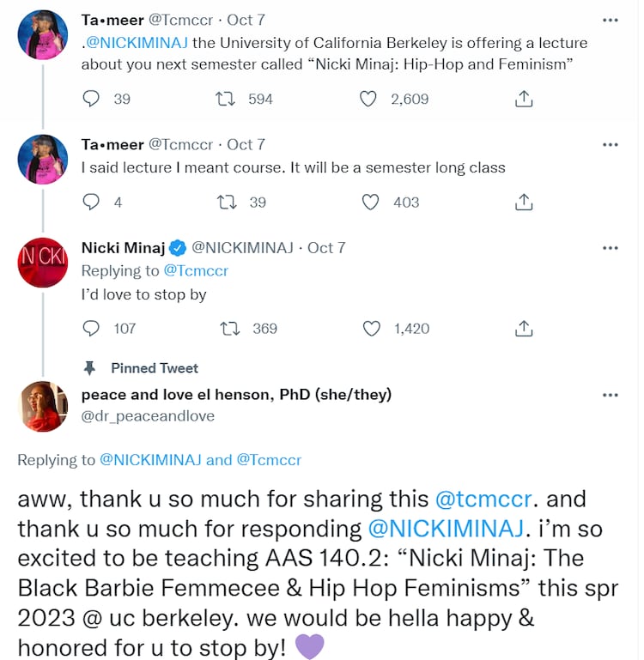Share Nicki Minaj's reply tweet

523,328
